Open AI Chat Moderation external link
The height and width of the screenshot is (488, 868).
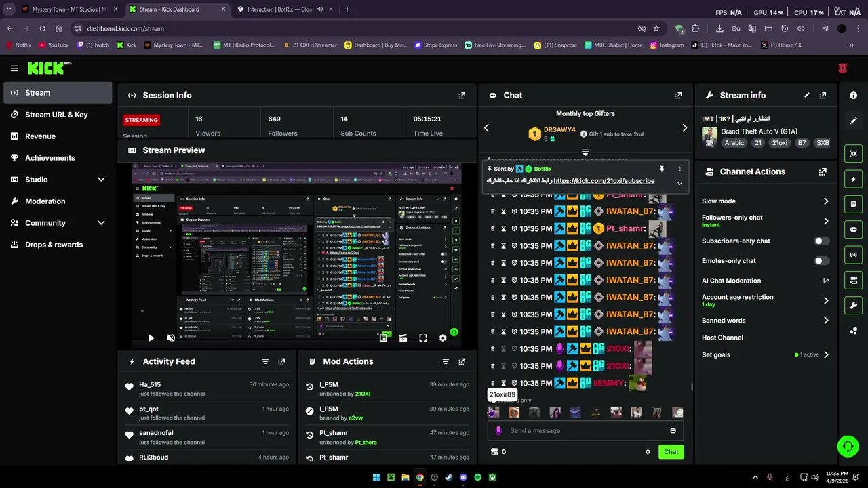click(826, 281)
